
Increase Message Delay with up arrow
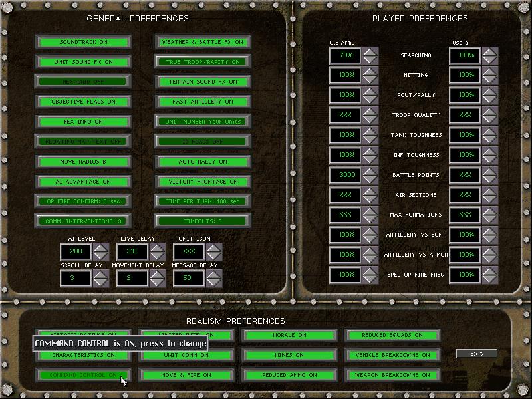(x=214, y=274)
